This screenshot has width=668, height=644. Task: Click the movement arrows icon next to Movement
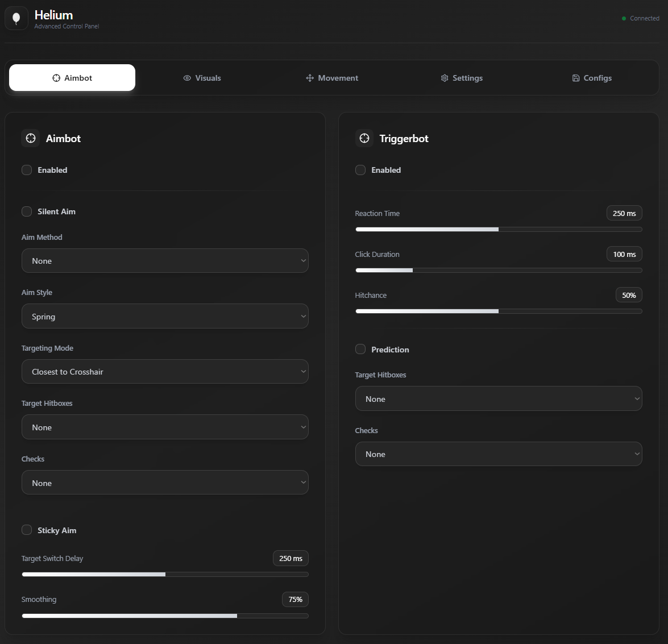pyautogui.click(x=309, y=78)
